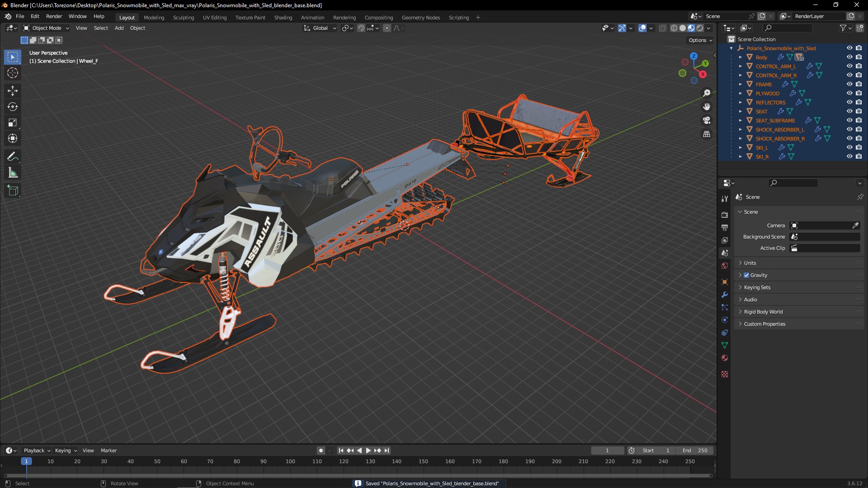Activate the Select Box tool
The image size is (868, 488).
coord(13,57)
